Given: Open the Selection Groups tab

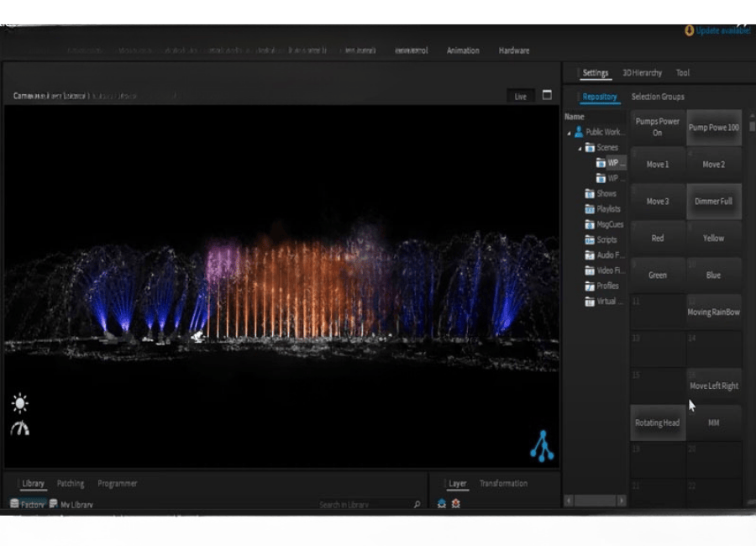Looking at the screenshot, I should (657, 97).
